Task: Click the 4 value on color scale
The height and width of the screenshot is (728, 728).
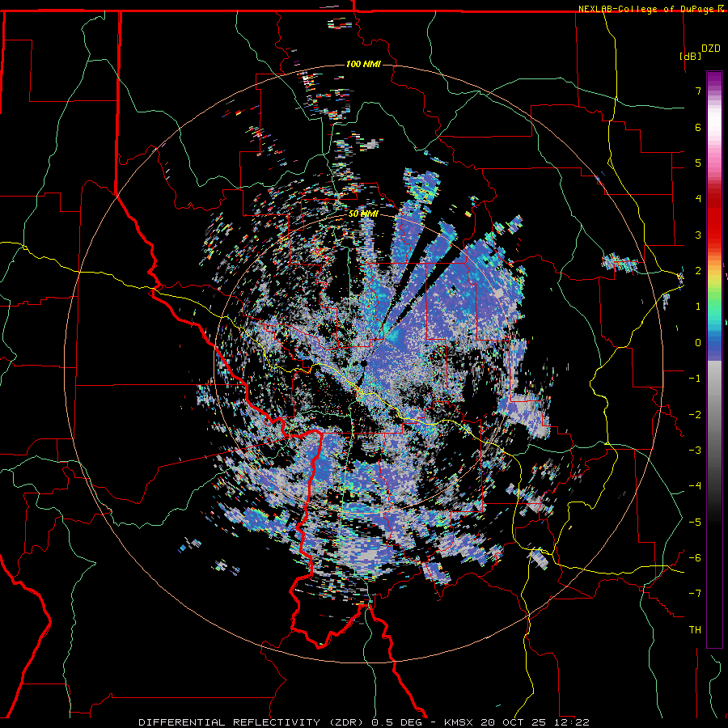Action: (x=698, y=199)
